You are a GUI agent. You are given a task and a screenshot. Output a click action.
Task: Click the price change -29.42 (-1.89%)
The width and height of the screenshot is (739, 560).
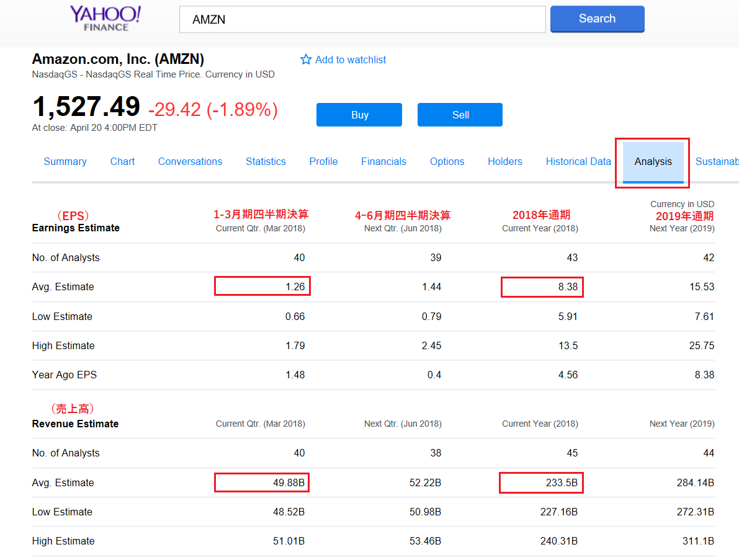(213, 109)
